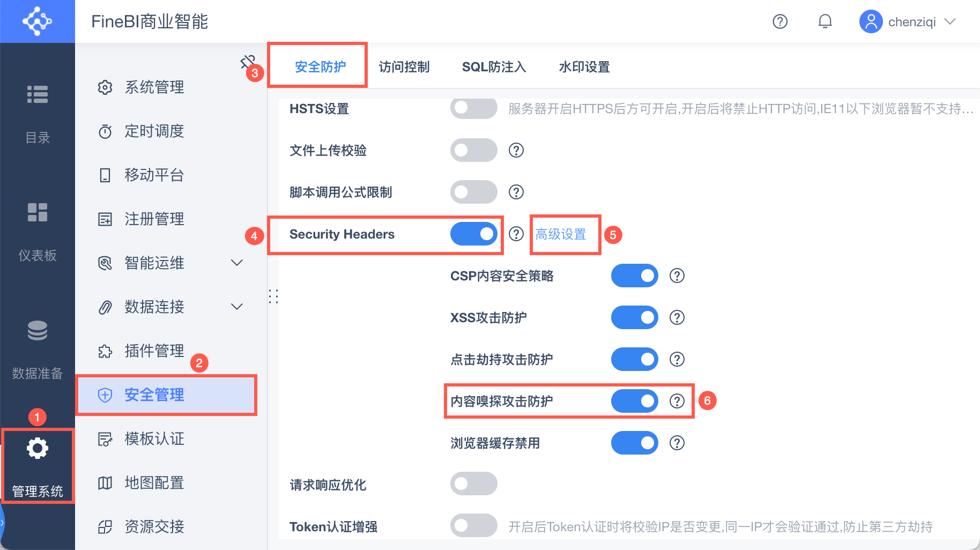Select 插件管理 in the side menu

[154, 351]
